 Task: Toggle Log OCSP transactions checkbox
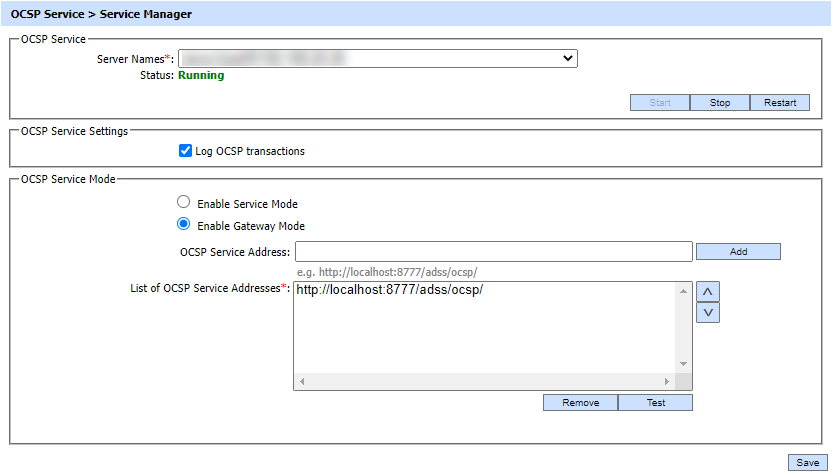pos(185,151)
